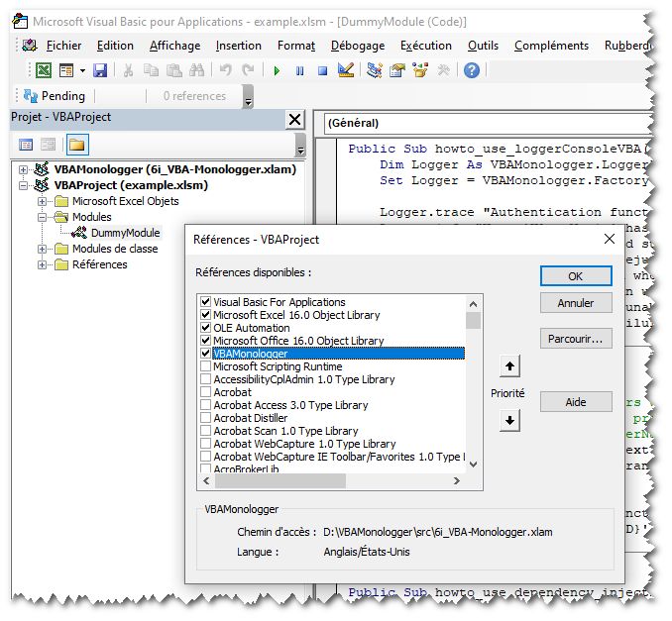Click the View Object icon in Project pane
Image resolution: width=672 pixels, height=621 pixels.
tap(48, 145)
